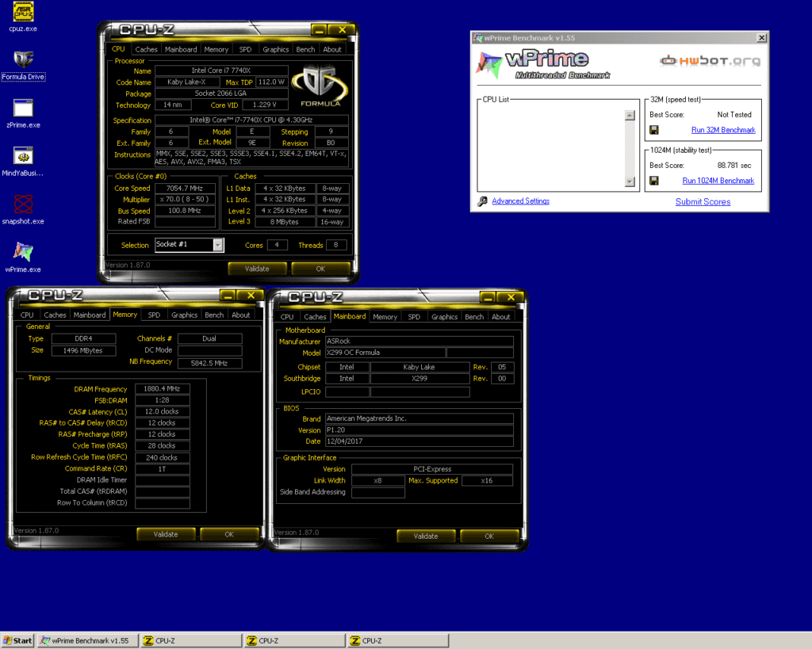The image size is (812, 649).
Task: Switch to Graphics tab in Mainboard window
Action: pyautogui.click(x=444, y=317)
